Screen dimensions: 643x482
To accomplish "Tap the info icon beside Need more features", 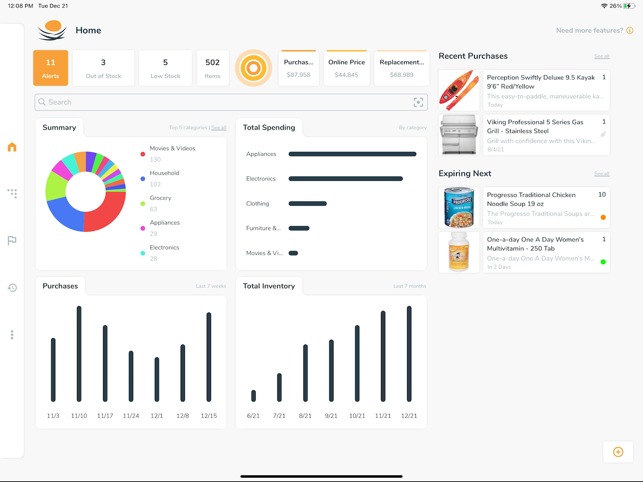I will point(629,30).
